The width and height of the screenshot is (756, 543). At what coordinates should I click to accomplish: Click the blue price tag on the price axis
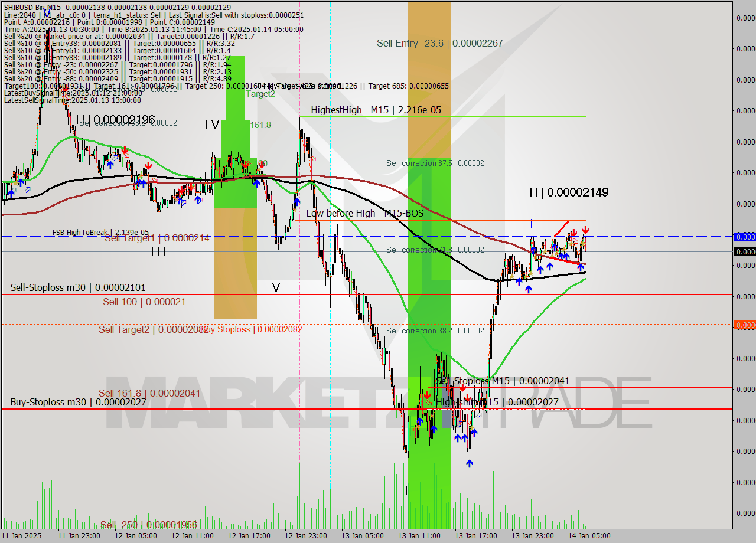click(744, 237)
